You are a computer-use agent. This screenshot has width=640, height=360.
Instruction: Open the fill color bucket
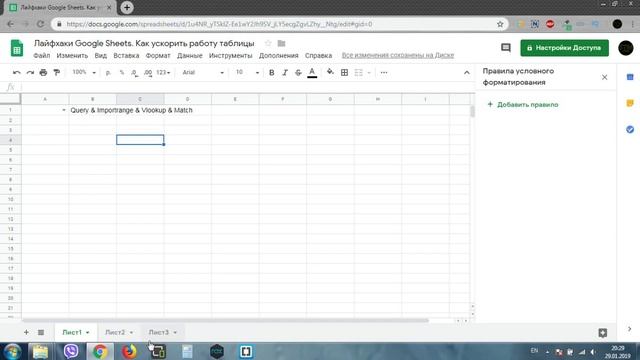click(x=330, y=72)
